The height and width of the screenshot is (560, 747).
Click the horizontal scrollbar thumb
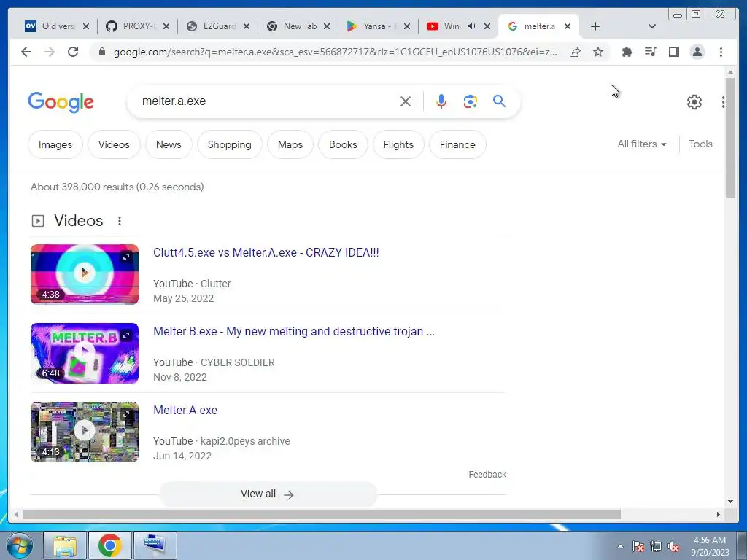322,514
